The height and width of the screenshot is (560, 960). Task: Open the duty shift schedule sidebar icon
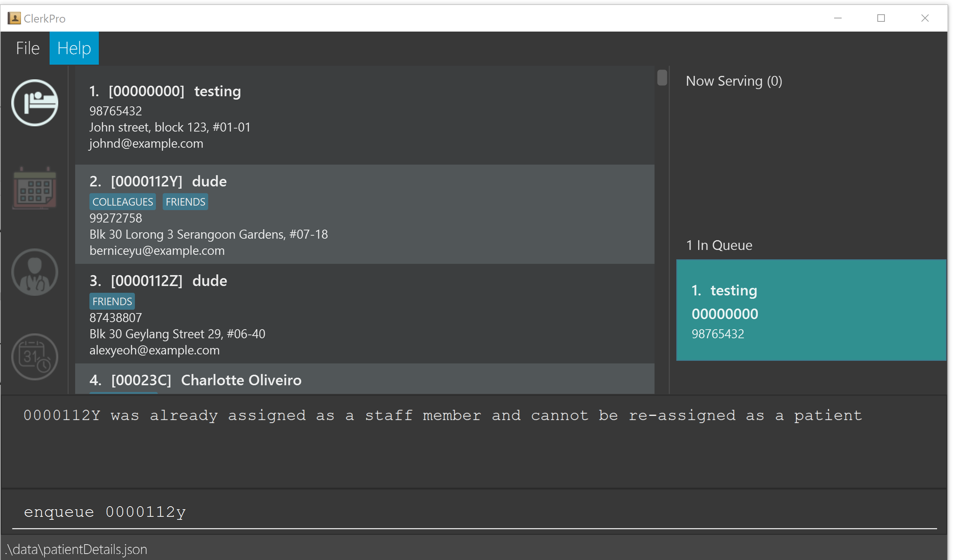click(35, 357)
